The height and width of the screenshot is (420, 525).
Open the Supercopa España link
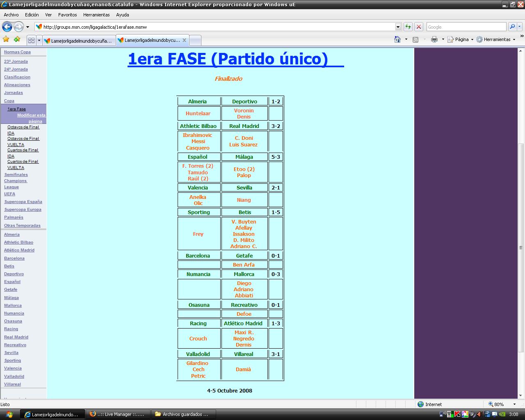[23, 202]
